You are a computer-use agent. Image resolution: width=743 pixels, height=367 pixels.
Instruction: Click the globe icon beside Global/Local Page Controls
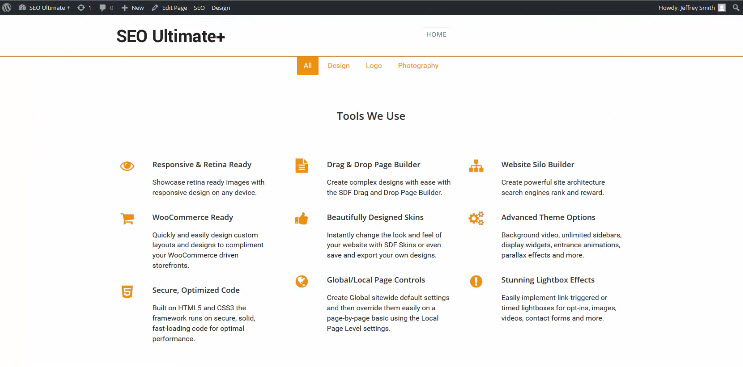pos(301,281)
